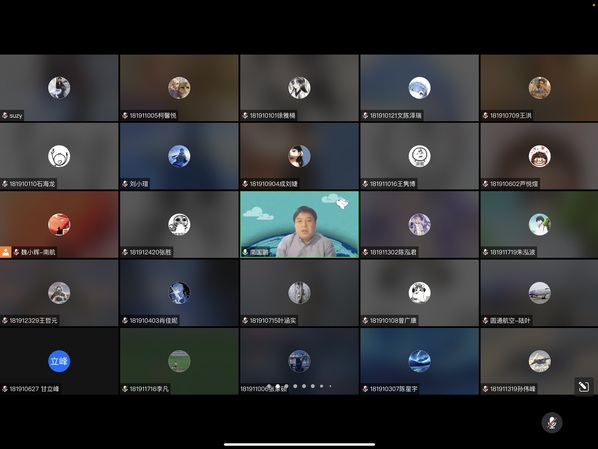Select the cat avatar of 181911005柯馨悦
598x449 pixels.
pyautogui.click(x=179, y=88)
